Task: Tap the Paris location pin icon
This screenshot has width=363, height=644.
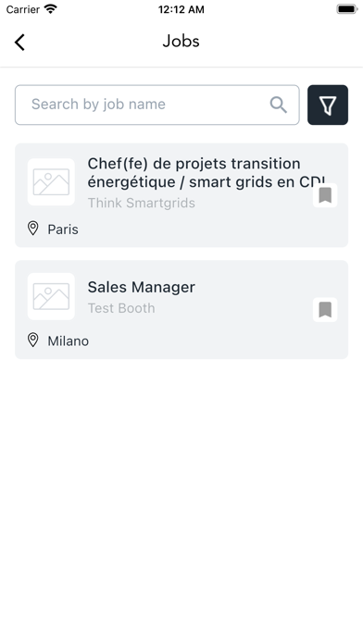Action: [33, 229]
